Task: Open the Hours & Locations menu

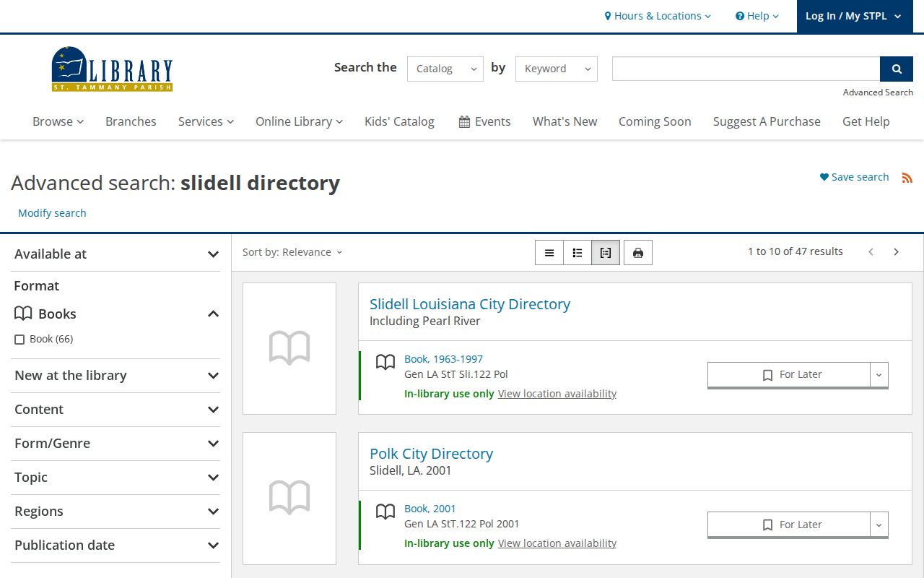Action: click(658, 16)
